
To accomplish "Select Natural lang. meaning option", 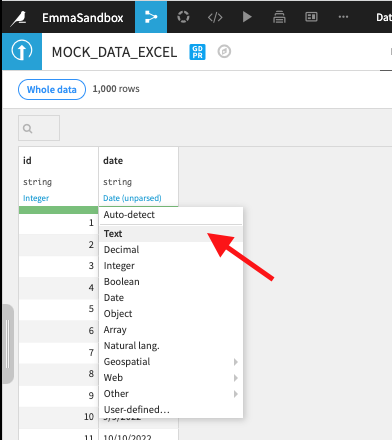I will coord(171,346).
